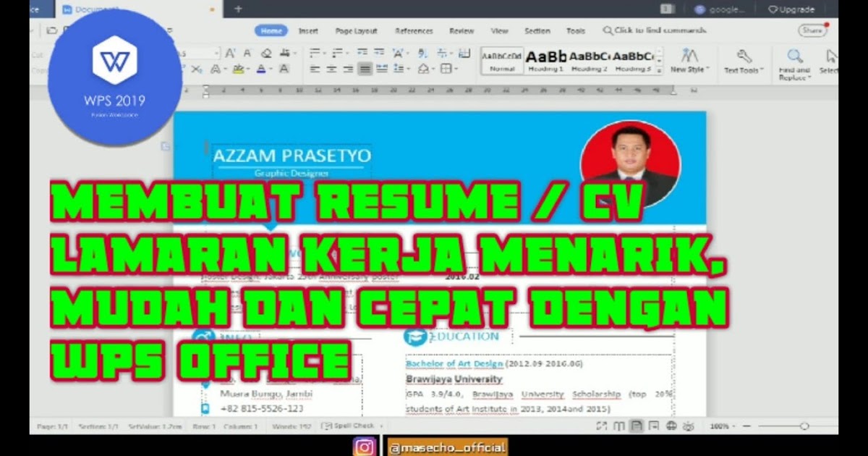868x456 pixels.
Task: Switch to the Print Layout view button
Action: pyautogui.click(x=637, y=426)
